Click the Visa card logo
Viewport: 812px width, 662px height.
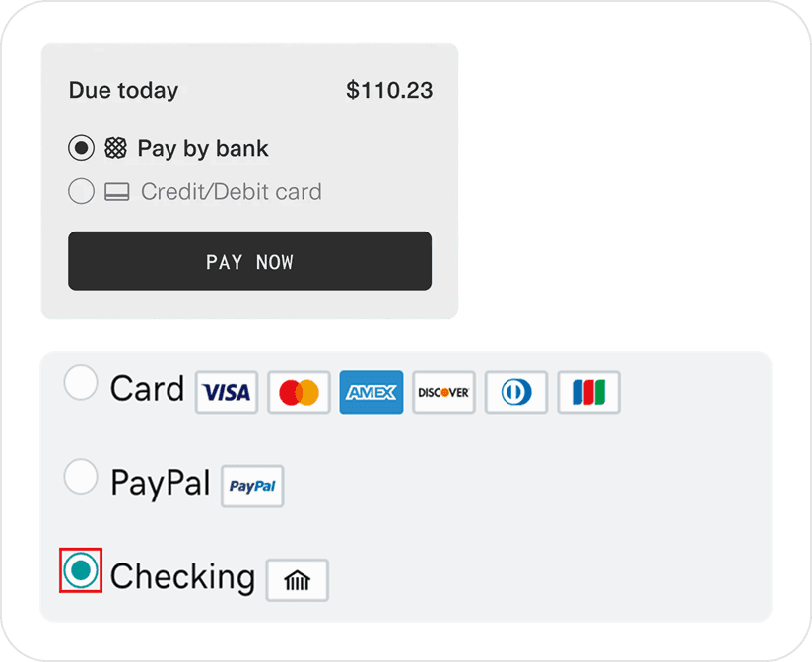click(x=227, y=393)
